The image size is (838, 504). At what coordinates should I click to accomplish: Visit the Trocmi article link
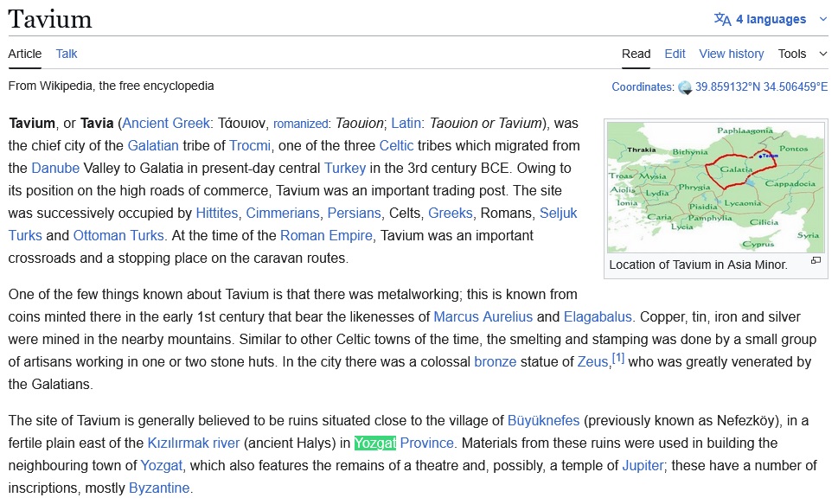pos(250,146)
